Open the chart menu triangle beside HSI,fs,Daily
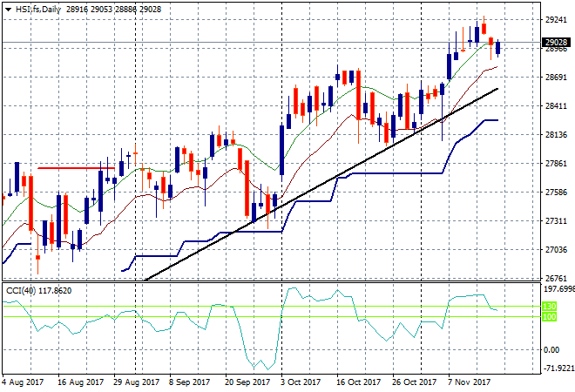This screenshot has width=575, height=392. 8,10
